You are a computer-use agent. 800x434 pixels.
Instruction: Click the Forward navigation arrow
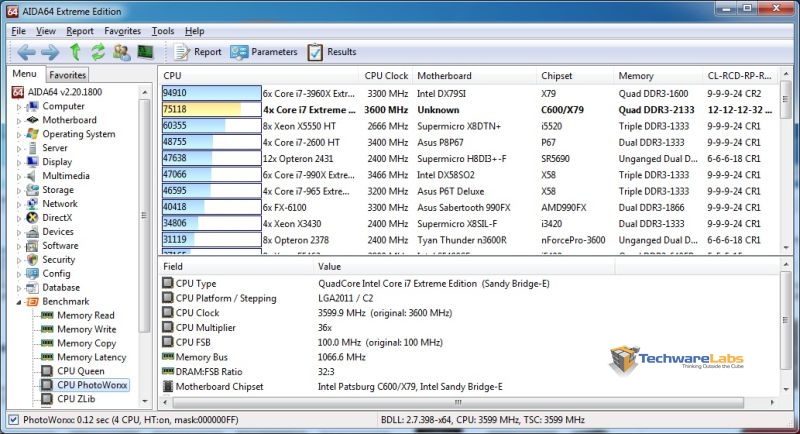coord(50,52)
